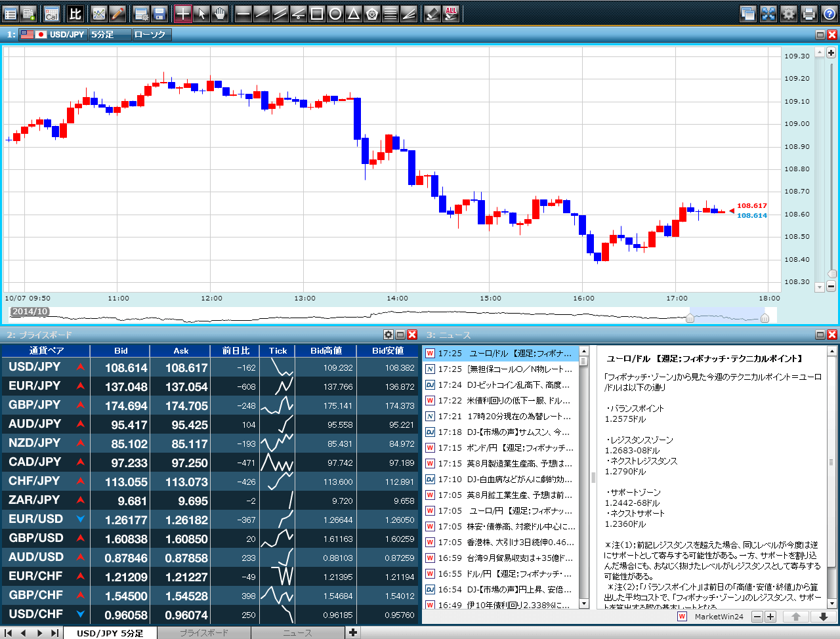Click the minus zoom button on chart scale
Screen dimensions: 840x639
click(831, 286)
